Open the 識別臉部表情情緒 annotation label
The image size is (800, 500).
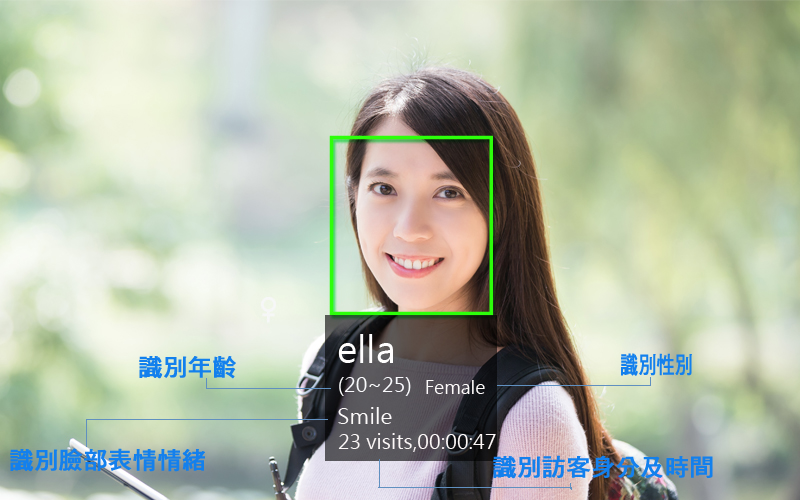coord(108,460)
